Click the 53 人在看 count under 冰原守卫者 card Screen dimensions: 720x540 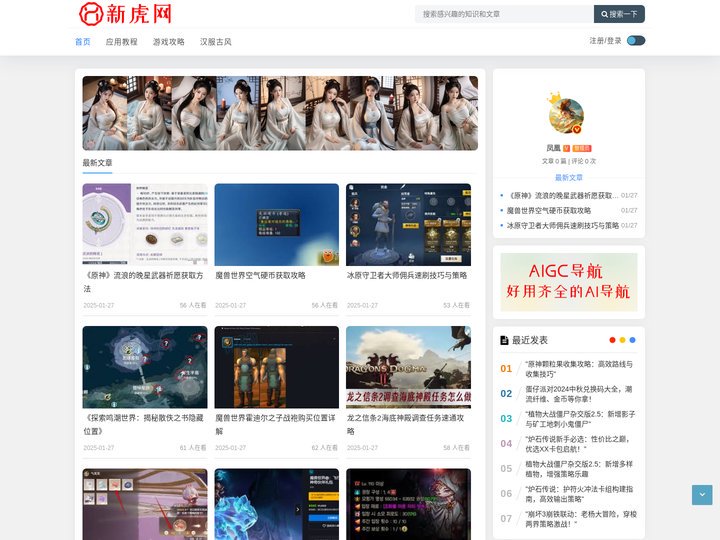456,305
